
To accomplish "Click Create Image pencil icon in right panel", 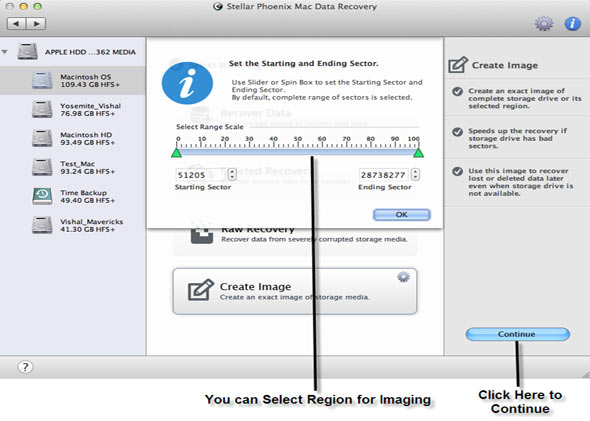I will (458, 65).
